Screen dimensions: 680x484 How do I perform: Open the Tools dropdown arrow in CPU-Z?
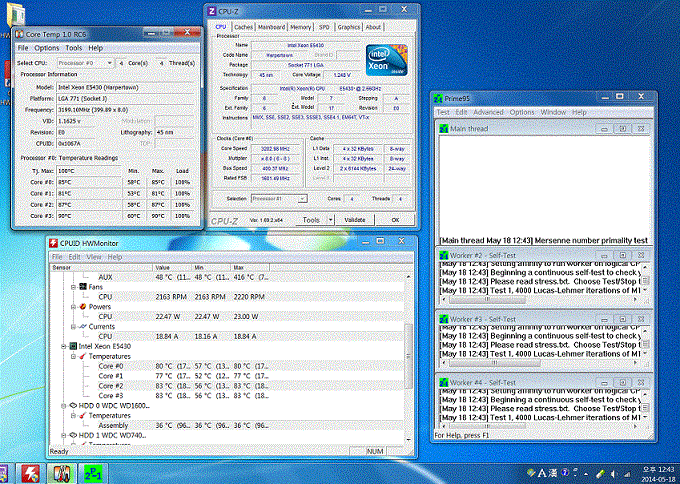(x=330, y=220)
